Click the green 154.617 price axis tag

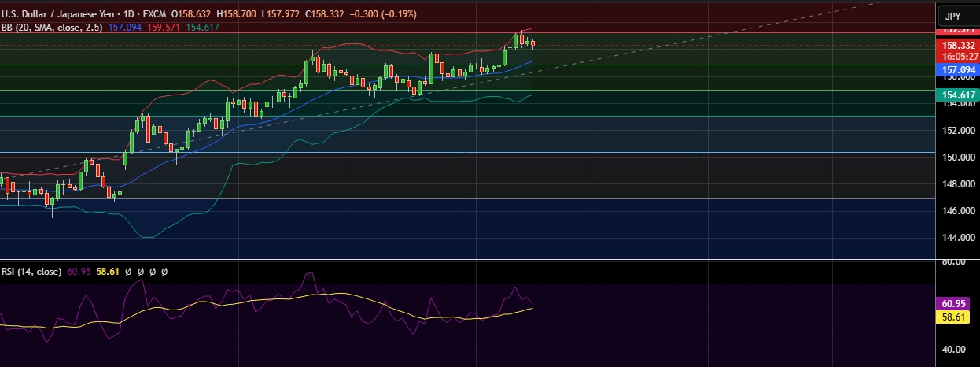[x=956, y=95]
